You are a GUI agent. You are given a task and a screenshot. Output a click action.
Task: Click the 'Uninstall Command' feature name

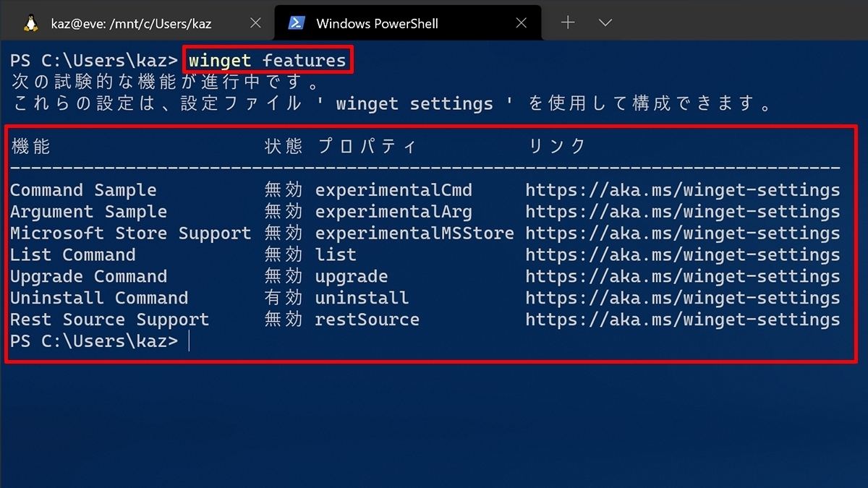coord(99,298)
